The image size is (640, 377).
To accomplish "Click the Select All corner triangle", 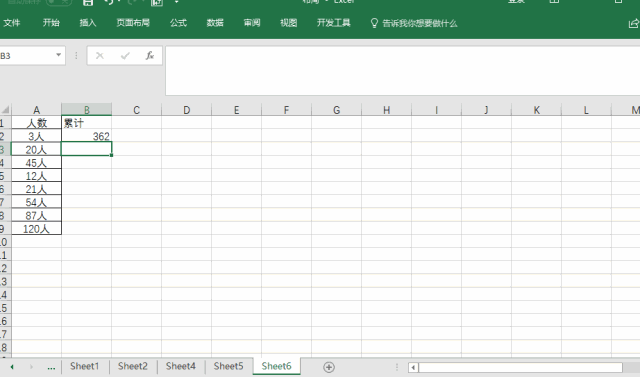I will (6, 110).
